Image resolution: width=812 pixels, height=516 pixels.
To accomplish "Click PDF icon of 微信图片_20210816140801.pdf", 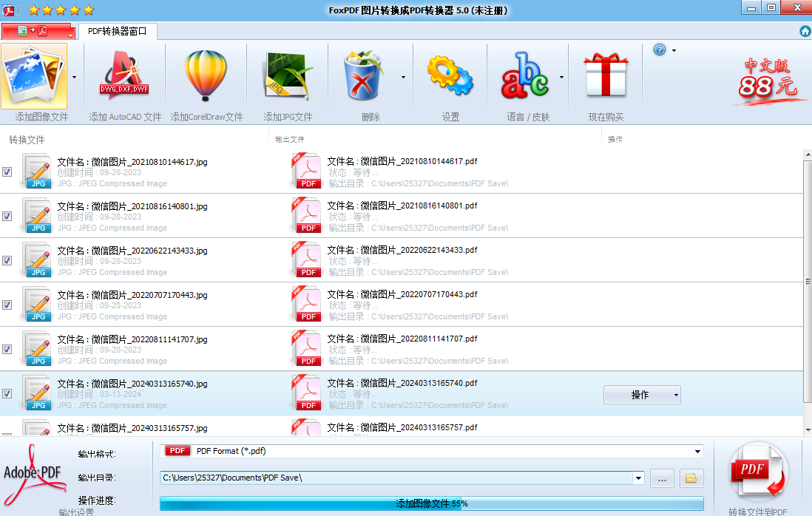I will (x=307, y=215).
